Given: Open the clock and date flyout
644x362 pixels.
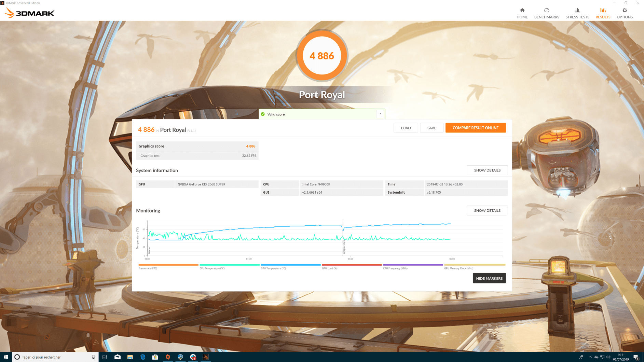Looking at the screenshot, I should (x=621, y=357).
